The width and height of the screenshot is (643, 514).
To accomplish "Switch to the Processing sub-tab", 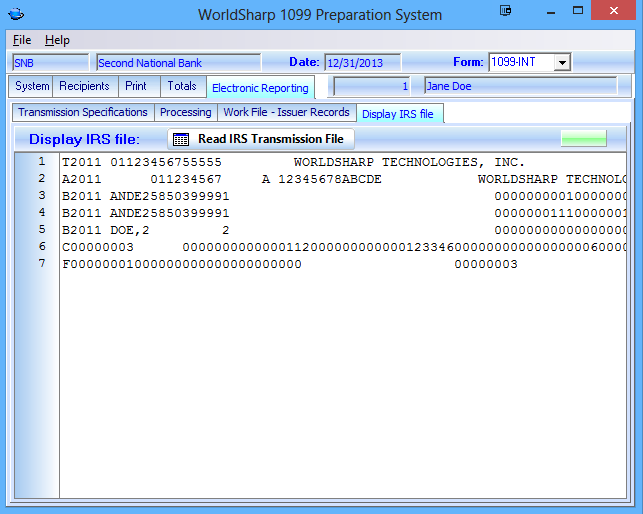I will click(185, 113).
